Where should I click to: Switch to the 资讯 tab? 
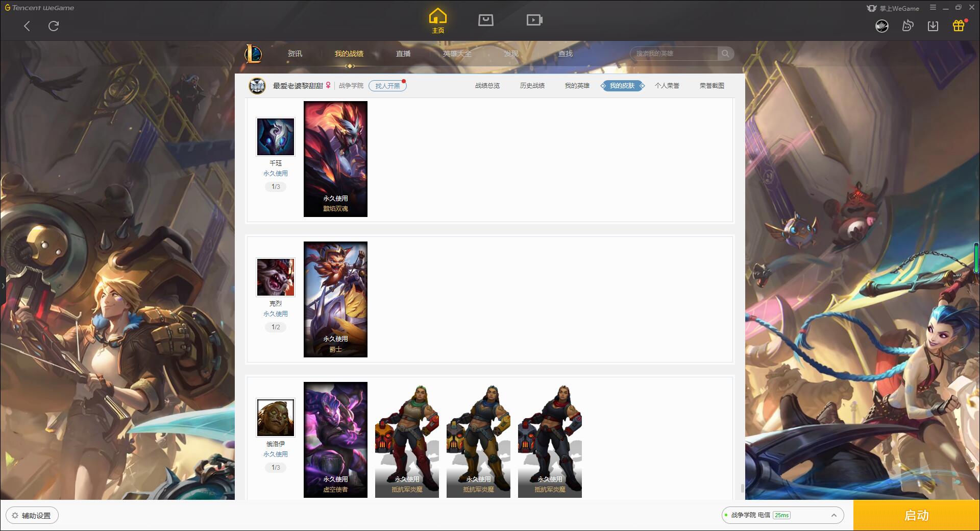(x=295, y=54)
